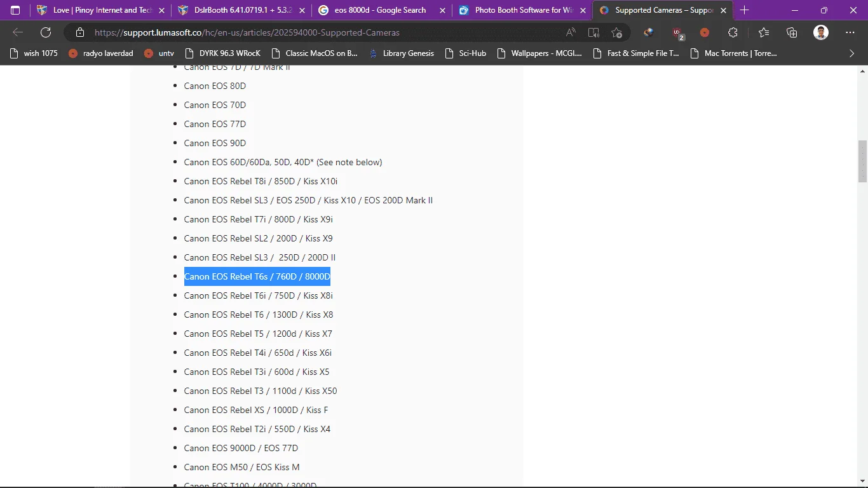868x488 pixels.
Task: Click the vertical scrollbar thumb
Action: [x=862, y=161]
